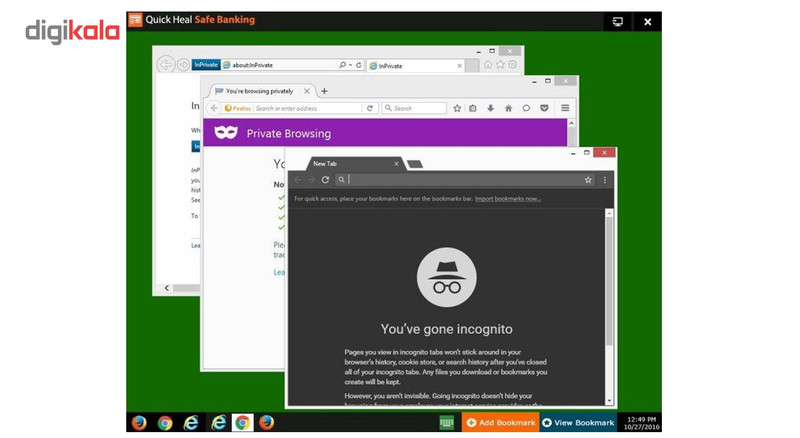Click "Import bookmarks now..." link
The width and height of the screenshot is (800, 438).
click(x=508, y=199)
